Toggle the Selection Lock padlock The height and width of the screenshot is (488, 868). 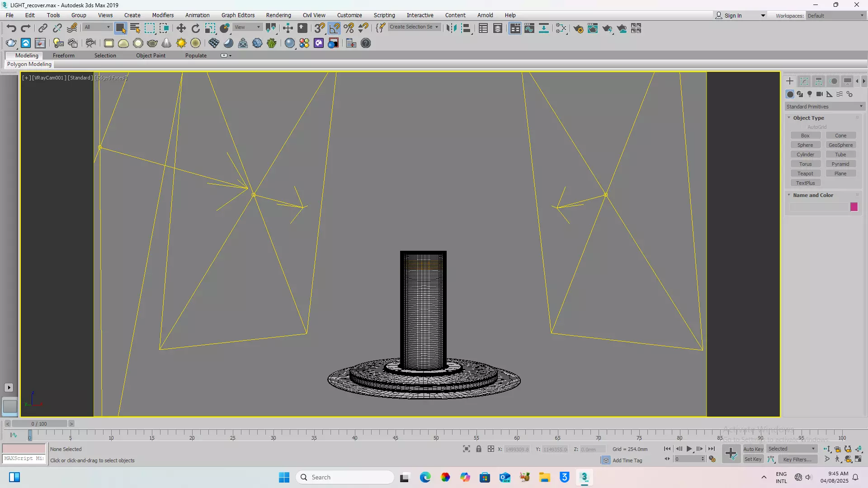479,449
